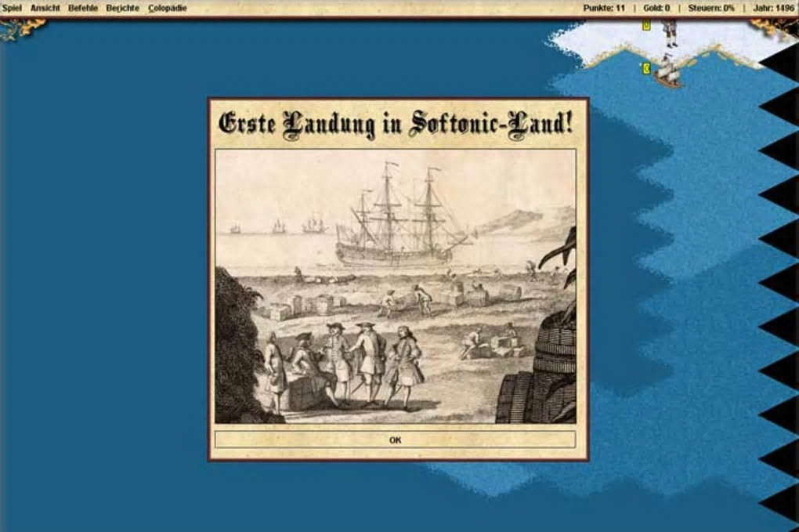The width and height of the screenshot is (799, 532).
Task: Click the 'Erste Landung in Softonic-Land!' title
Action: (396, 124)
